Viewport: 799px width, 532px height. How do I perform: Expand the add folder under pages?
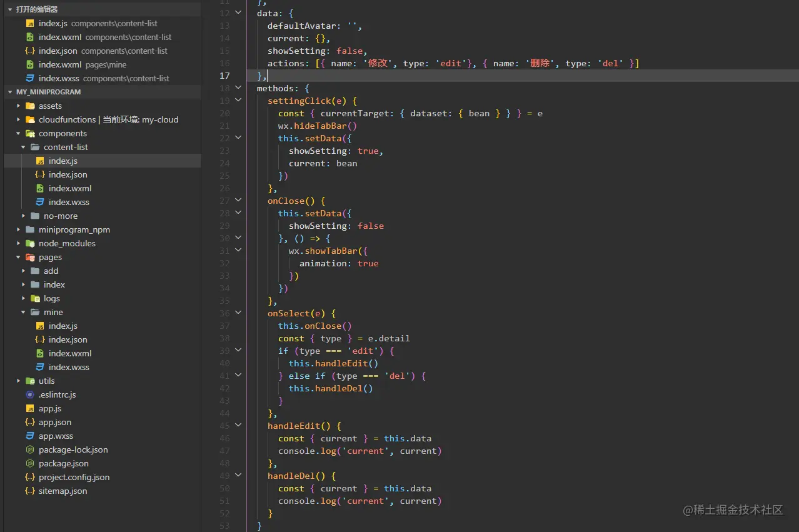[x=24, y=271]
